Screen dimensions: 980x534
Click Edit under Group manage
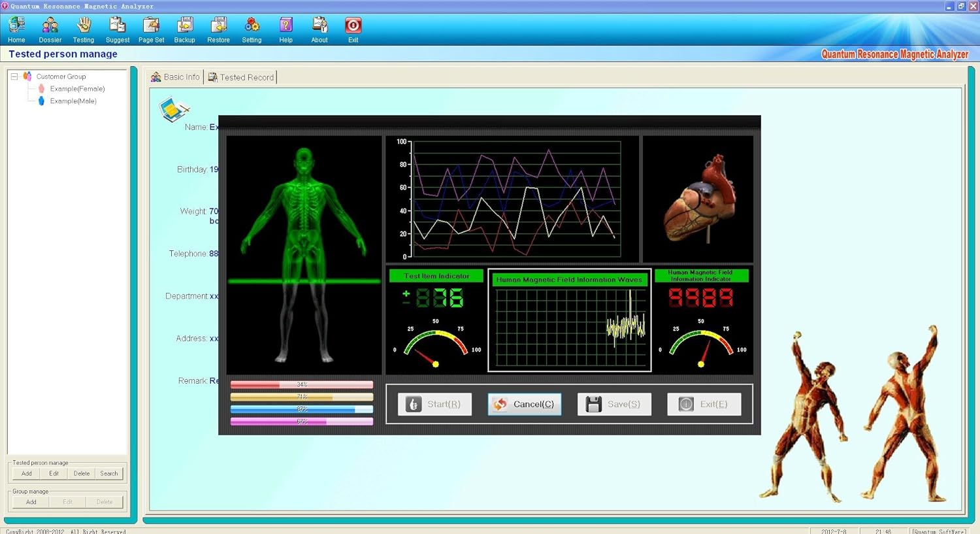coord(67,502)
